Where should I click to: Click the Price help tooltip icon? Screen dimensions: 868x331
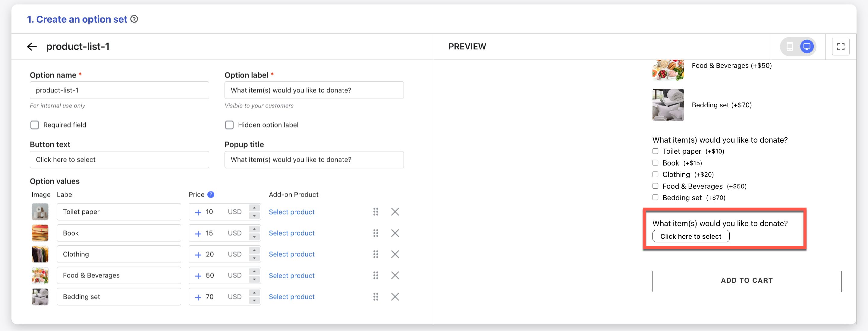coord(211,194)
